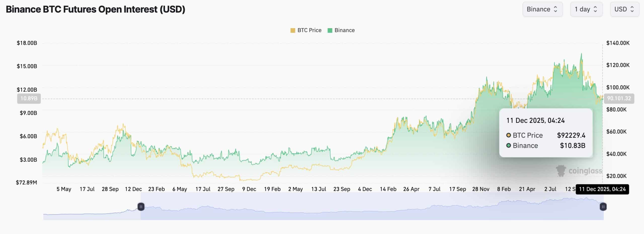Click the 90,101.32 price label on right axis
644x234 pixels.
click(619, 98)
